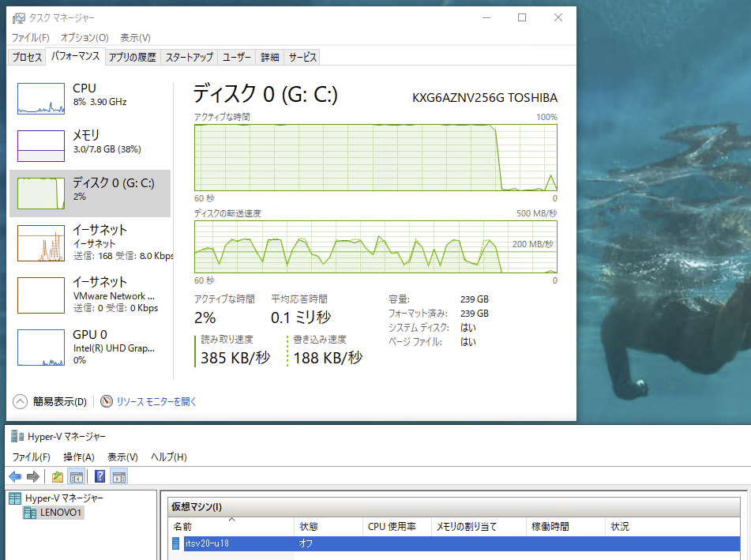
Task: Click the Up One Level folder icon
Action: click(58, 476)
